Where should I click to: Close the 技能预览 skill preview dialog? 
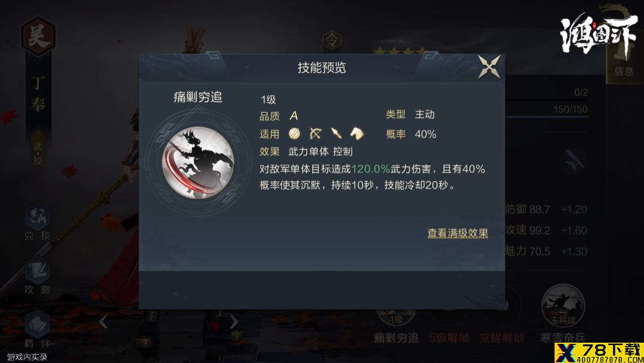(x=489, y=67)
